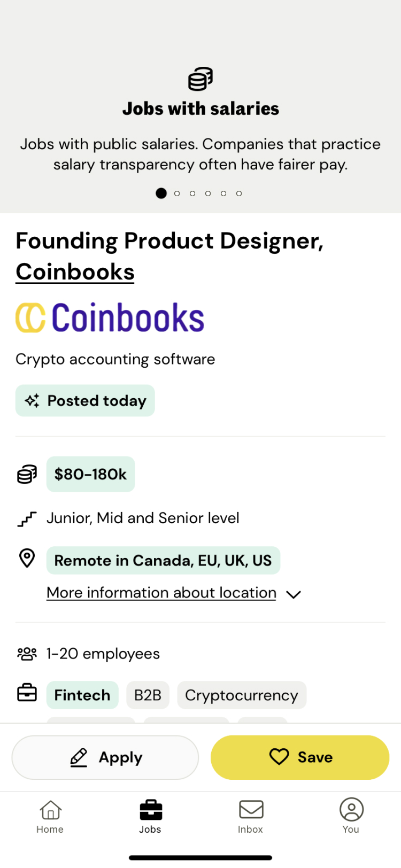Select the Fintech tag
The height and width of the screenshot is (868, 401).
tap(82, 695)
